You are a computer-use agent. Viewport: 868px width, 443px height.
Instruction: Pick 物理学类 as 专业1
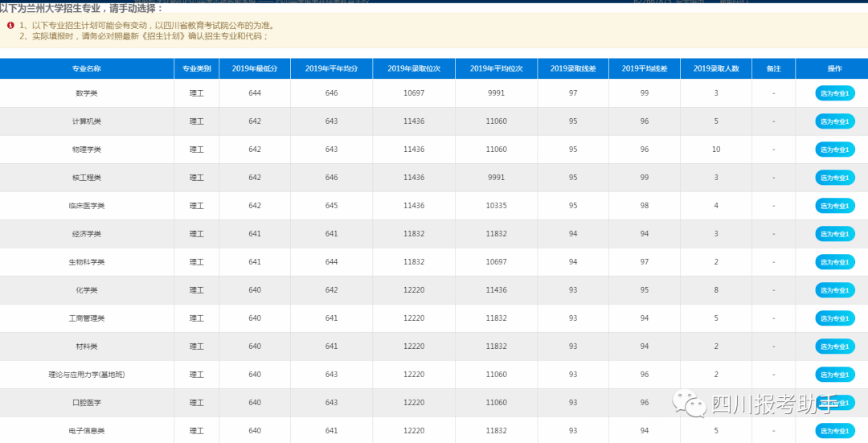834,150
